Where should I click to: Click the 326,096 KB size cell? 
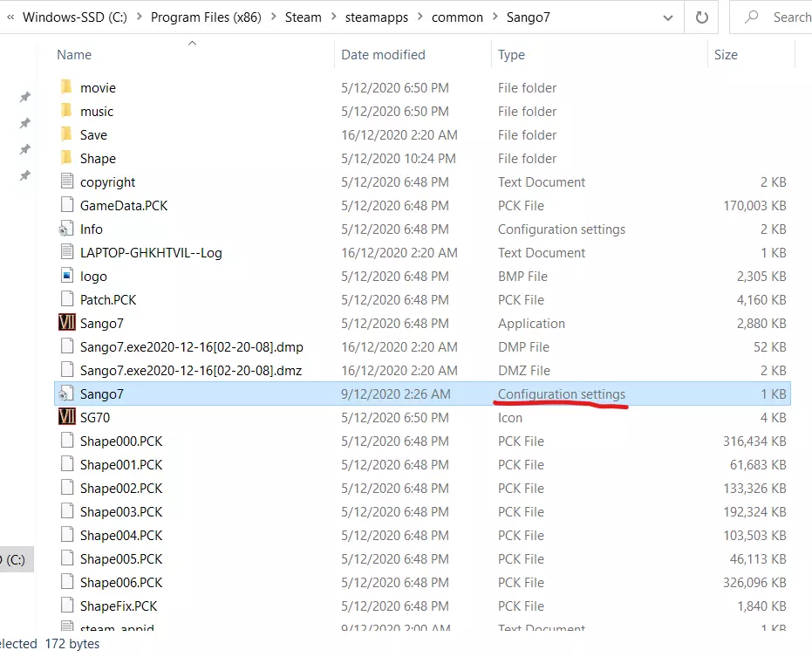point(754,583)
